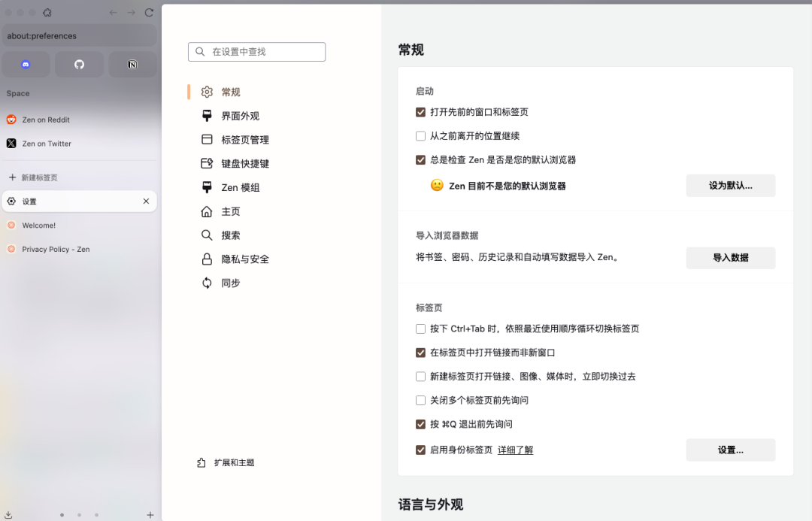Open Zen 模组 settings category
This screenshot has width=812, height=521.
click(257, 187)
